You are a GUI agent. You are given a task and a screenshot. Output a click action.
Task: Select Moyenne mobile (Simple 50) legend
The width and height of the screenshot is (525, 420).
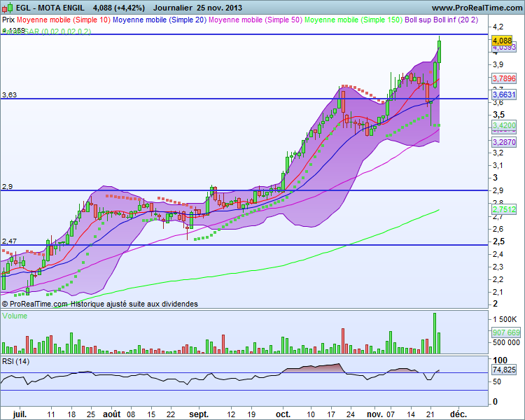pyautogui.click(x=255, y=20)
